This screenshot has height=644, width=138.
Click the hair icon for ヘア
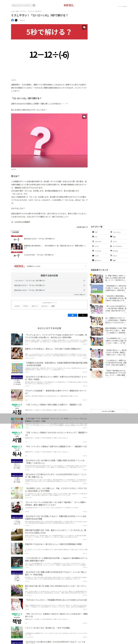(93, 237)
